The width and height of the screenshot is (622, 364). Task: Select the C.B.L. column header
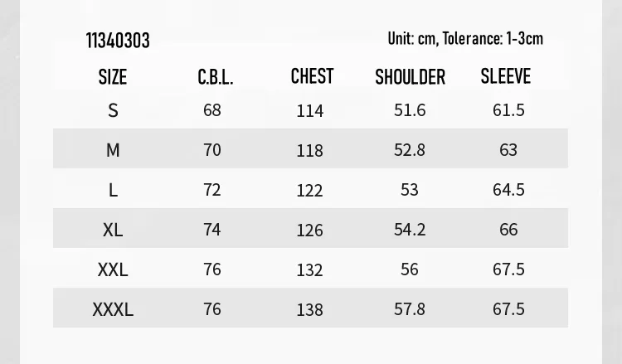pyautogui.click(x=216, y=78)
